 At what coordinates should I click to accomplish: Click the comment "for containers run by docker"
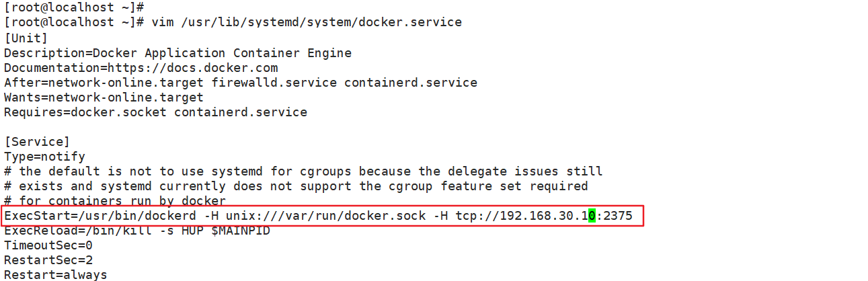click(114, 201)
